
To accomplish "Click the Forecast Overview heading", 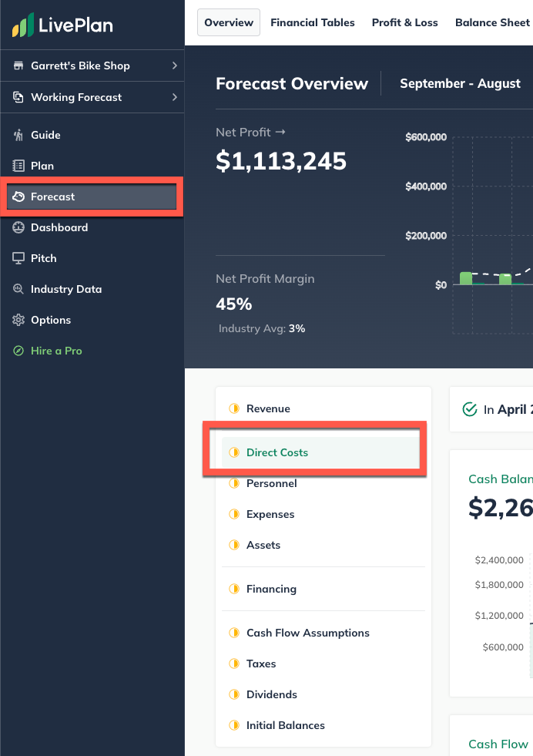I will (x=292, y=83).
